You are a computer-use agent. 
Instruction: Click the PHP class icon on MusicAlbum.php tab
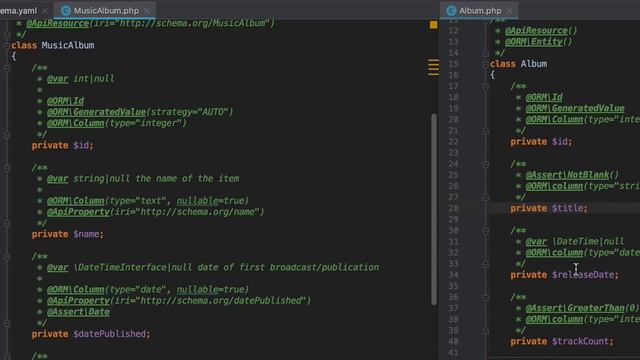(65, 11)
